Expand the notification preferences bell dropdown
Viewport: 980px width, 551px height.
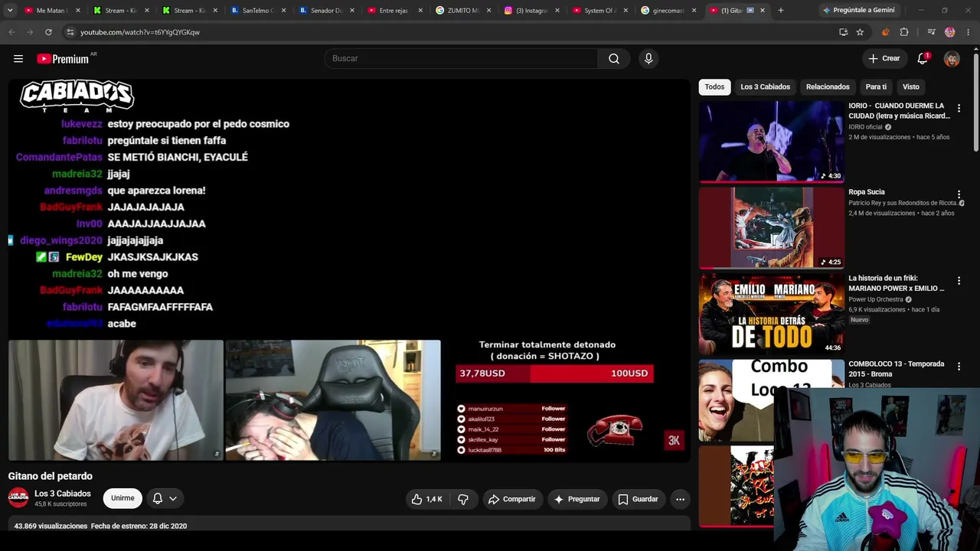coord(165,498)
